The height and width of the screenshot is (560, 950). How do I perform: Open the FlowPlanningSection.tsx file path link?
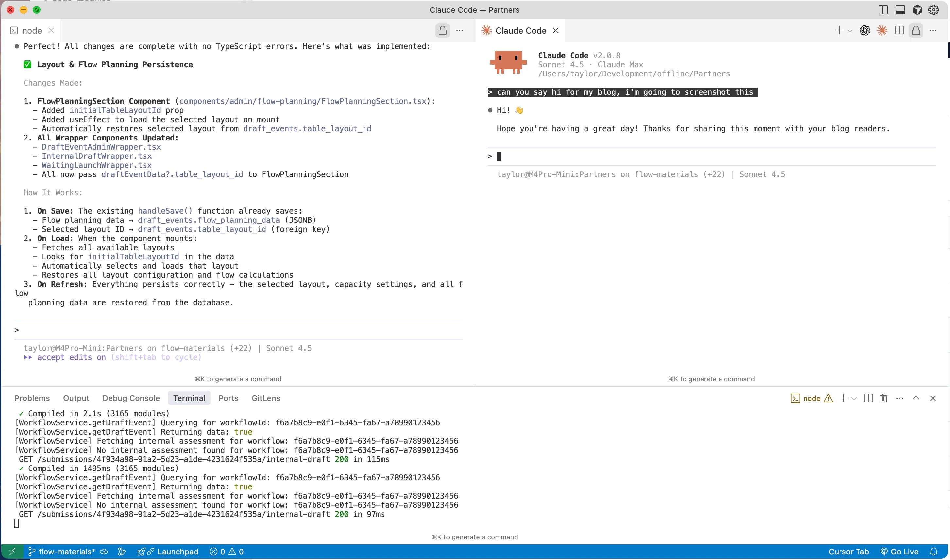pyautogui.click(x=302, y=101)
